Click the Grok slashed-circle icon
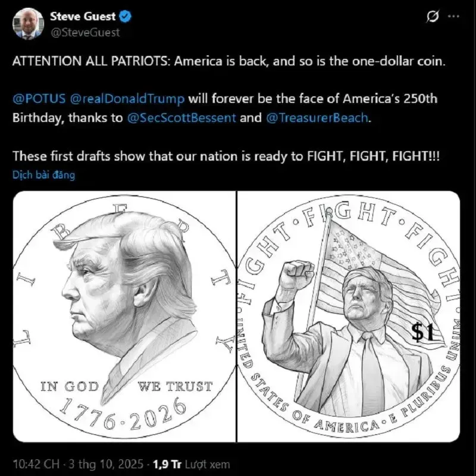This screenshot has width=476, height=476. click(x=433, y=16)
